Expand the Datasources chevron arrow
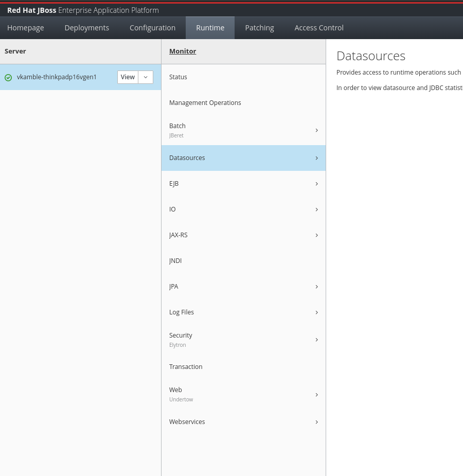This screenshot has width=463, height=476. (316, 158)
